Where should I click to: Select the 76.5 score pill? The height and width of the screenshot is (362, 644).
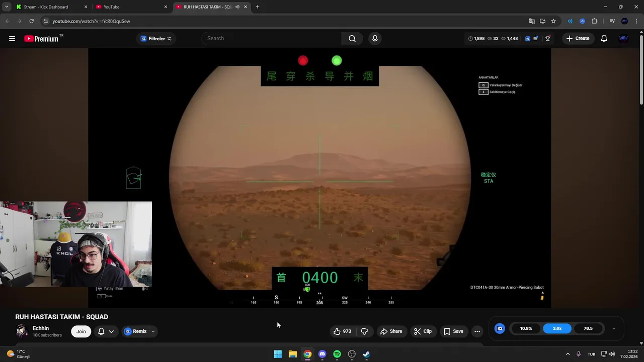[588, 328]
